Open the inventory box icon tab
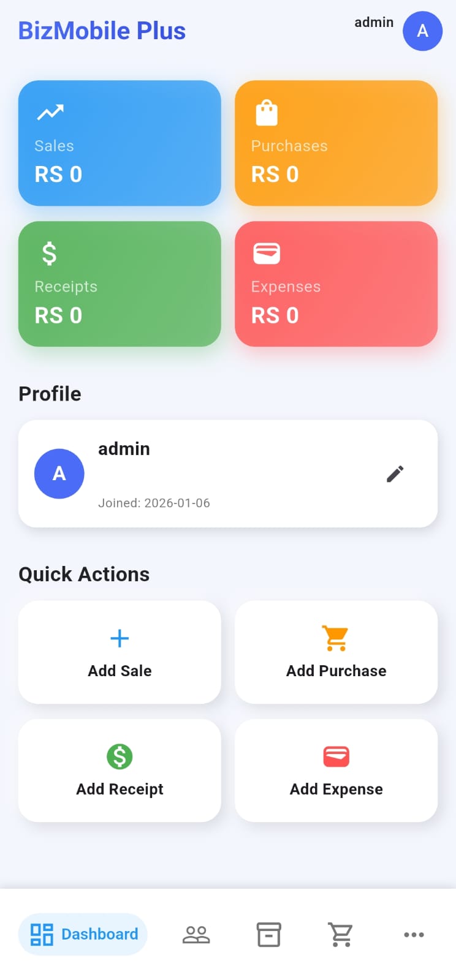This screenshot has height=980, width=456. coord(268,935)
